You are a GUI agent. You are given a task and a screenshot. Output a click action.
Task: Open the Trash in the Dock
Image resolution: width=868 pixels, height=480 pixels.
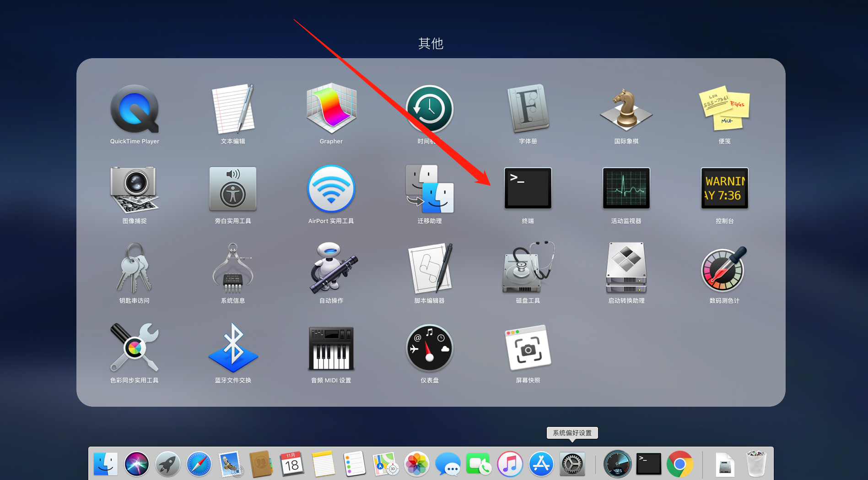click(756, 464)
